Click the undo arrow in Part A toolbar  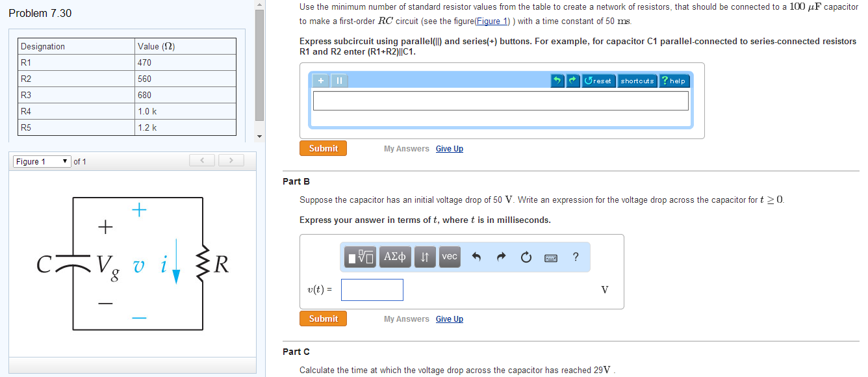tap(557, 81)
